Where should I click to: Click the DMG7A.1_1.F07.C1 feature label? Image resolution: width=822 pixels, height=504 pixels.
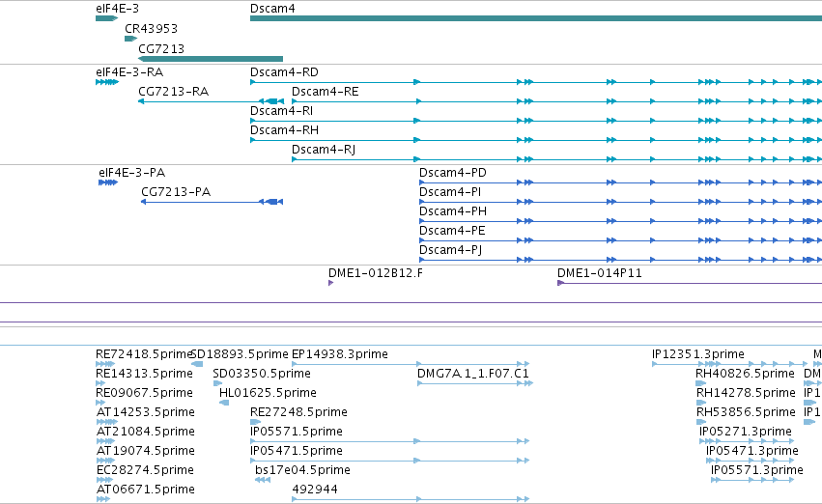tap(473, 374)
